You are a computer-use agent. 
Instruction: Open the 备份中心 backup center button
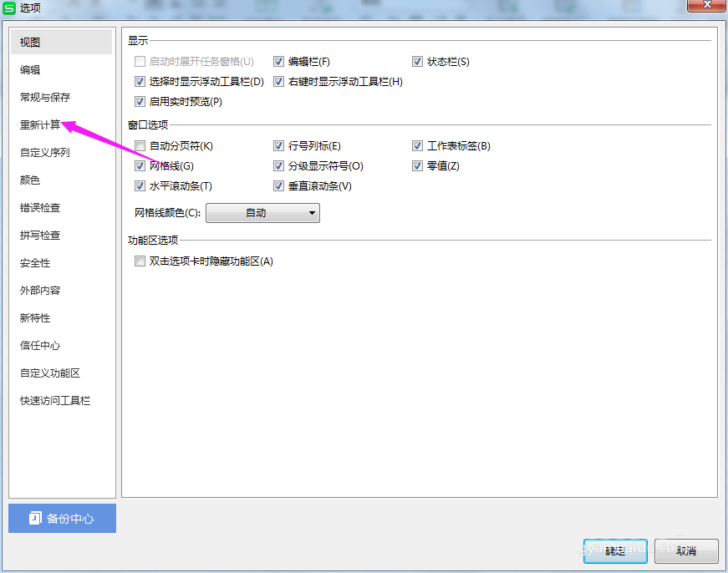point(62,518)
